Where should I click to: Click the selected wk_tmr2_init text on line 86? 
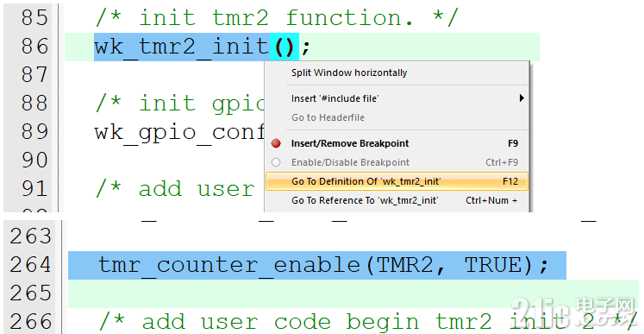coord(182,47)
